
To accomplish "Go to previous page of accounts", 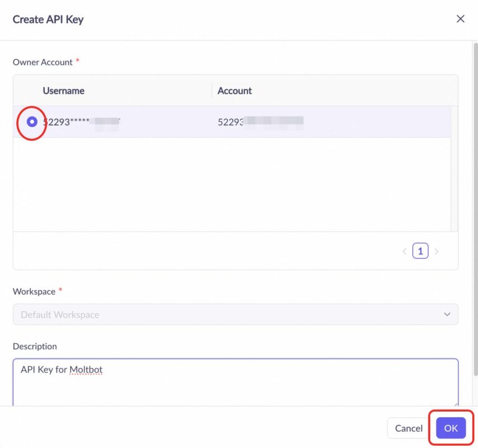I will tap(405, 250).
